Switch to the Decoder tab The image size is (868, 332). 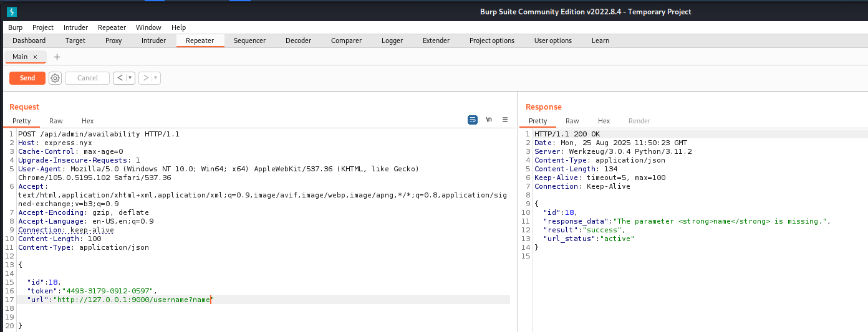(x=298, y=40)
